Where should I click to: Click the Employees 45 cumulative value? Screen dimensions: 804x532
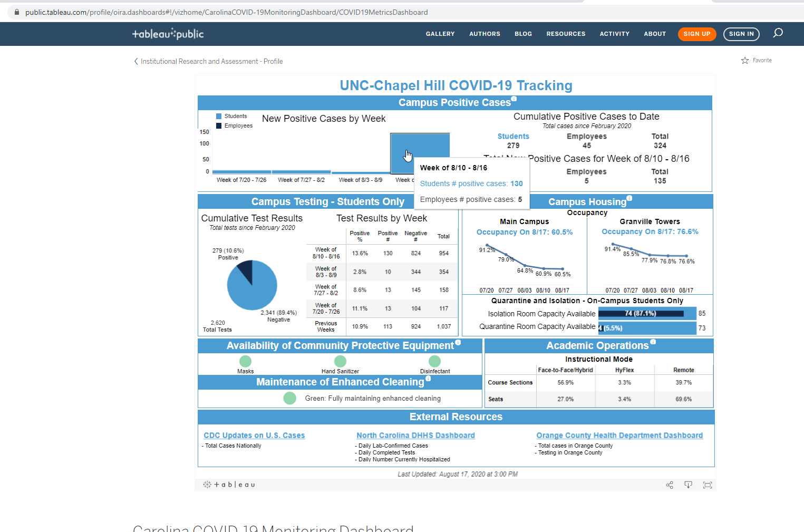click(587, 146)
